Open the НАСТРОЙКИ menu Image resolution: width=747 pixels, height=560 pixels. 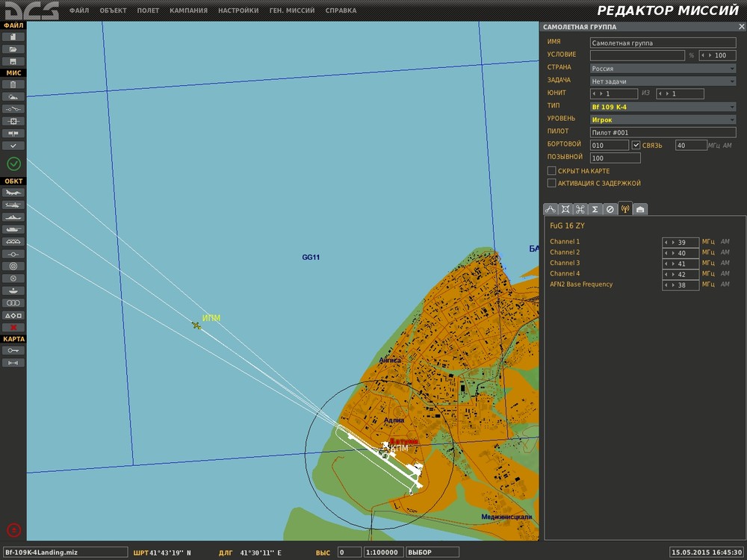[238, 10]
